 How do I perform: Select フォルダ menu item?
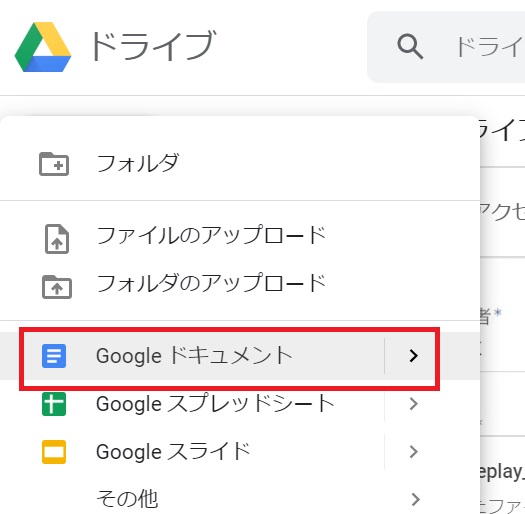coord(240,164)
